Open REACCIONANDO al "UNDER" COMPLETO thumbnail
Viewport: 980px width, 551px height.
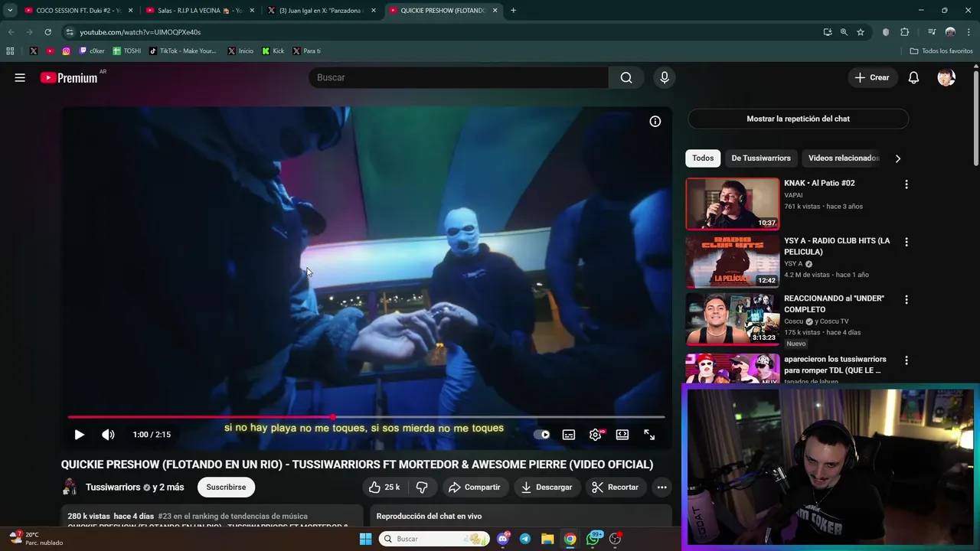click(x=733, y=318)
